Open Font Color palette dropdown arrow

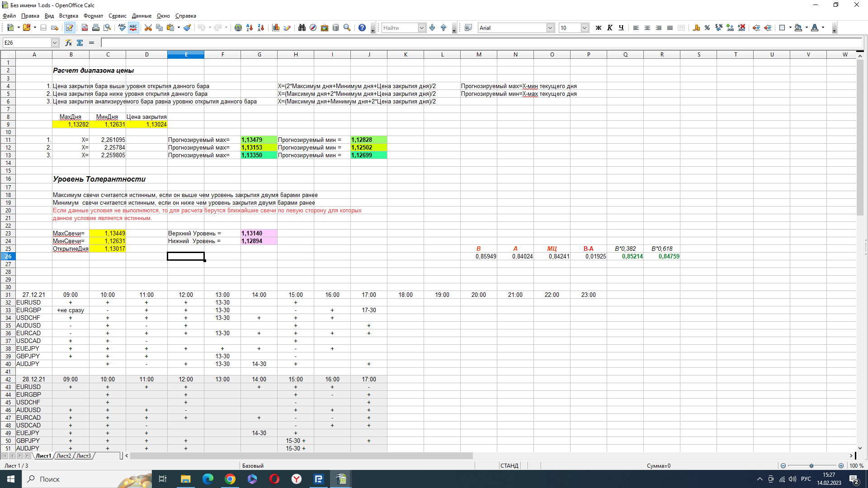coord(823,28)
